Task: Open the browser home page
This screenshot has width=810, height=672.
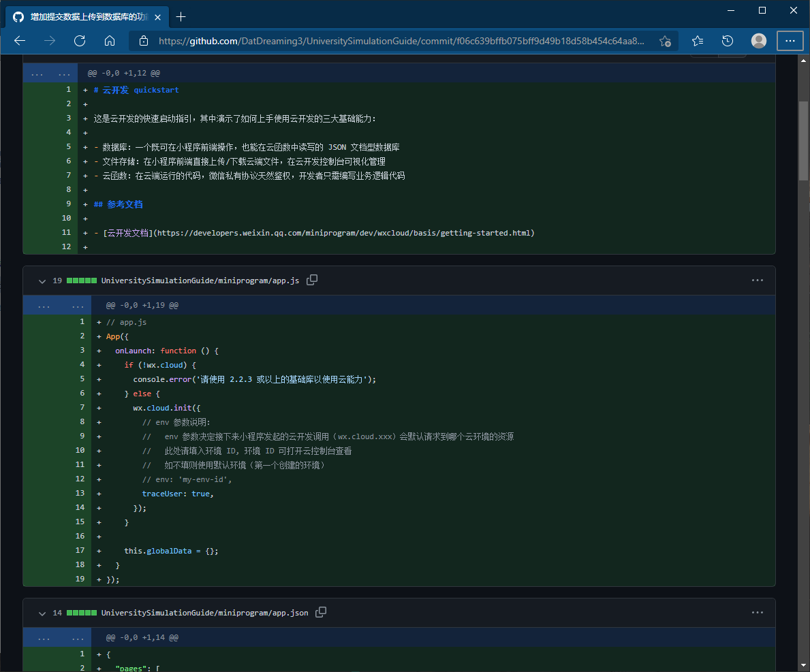Action: 110,41
